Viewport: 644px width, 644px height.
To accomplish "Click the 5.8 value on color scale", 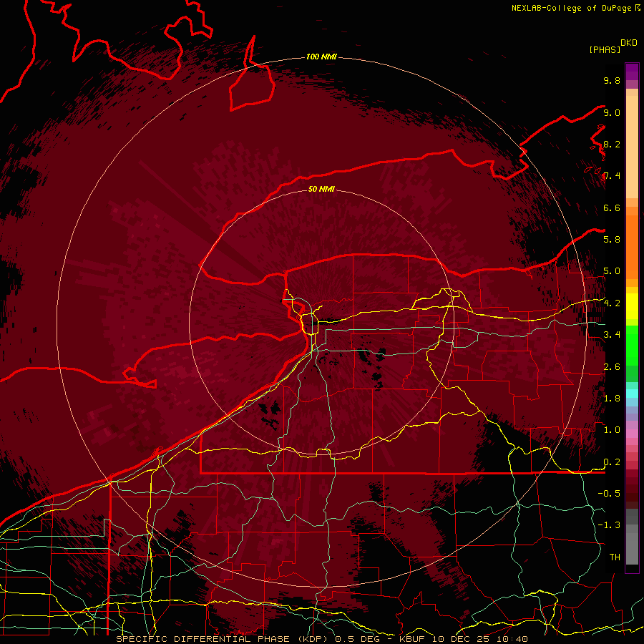I will 612,240.
